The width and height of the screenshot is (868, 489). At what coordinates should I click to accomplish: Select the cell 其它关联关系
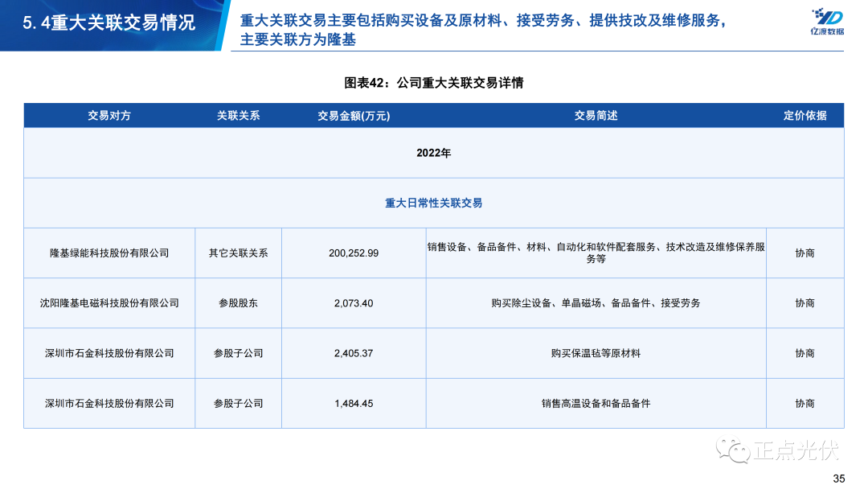238,253
